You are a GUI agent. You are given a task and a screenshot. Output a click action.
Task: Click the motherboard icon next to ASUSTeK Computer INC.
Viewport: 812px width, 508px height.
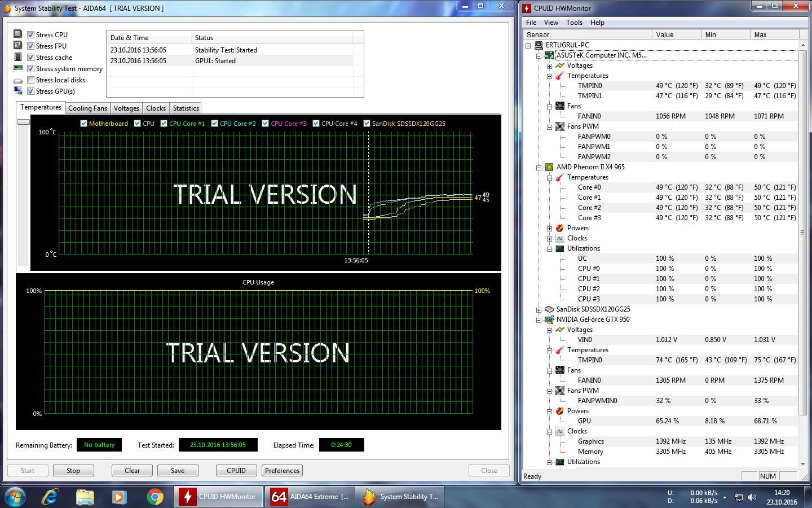549,55
